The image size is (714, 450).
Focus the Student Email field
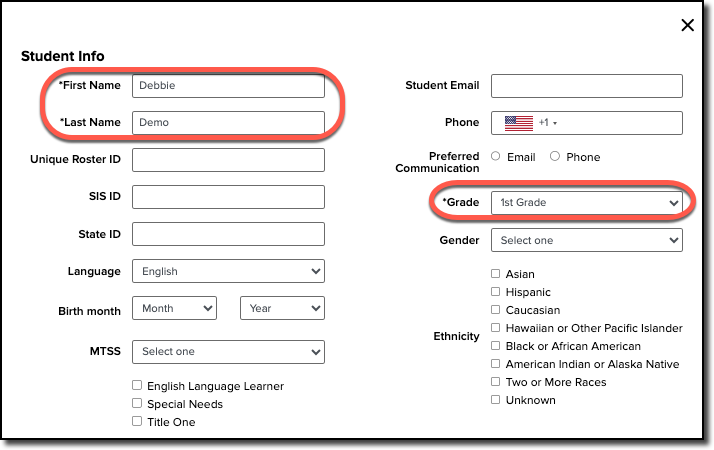point(586,86)
